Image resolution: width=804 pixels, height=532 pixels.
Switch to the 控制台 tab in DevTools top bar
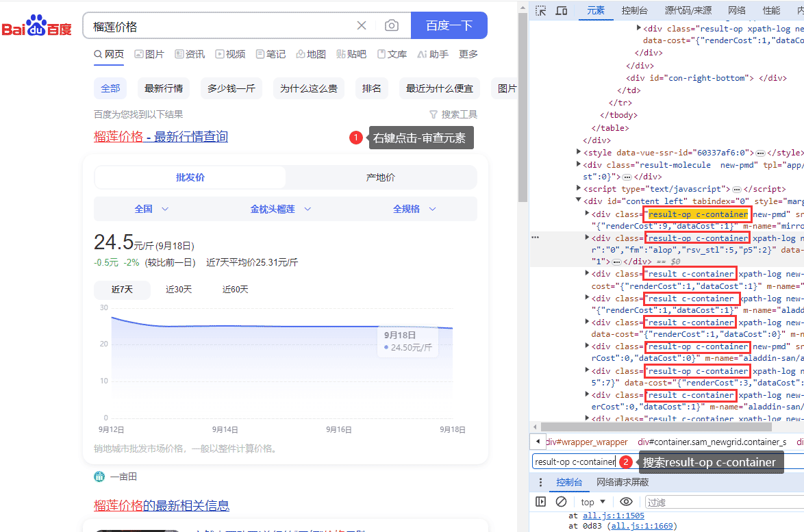pos(634,10)
